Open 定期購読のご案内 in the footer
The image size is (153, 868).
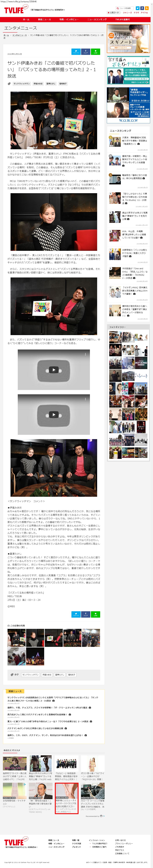[99, 847]
